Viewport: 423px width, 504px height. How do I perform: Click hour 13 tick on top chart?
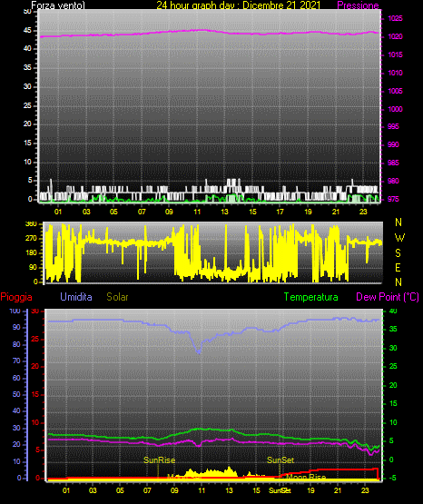pyautogui.click(x=224, y=212)
